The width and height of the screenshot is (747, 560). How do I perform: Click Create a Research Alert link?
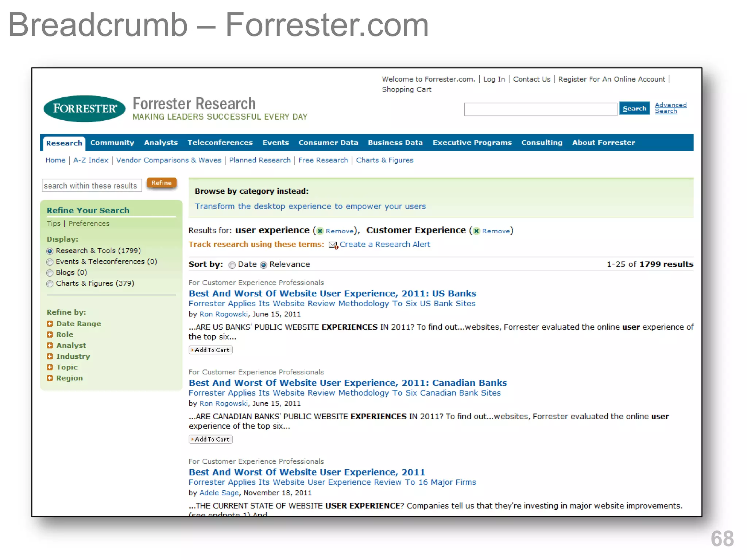385,244
